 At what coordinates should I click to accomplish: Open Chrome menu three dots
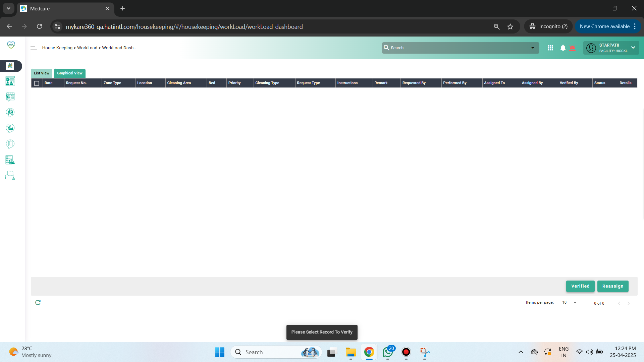coord(635,26)
